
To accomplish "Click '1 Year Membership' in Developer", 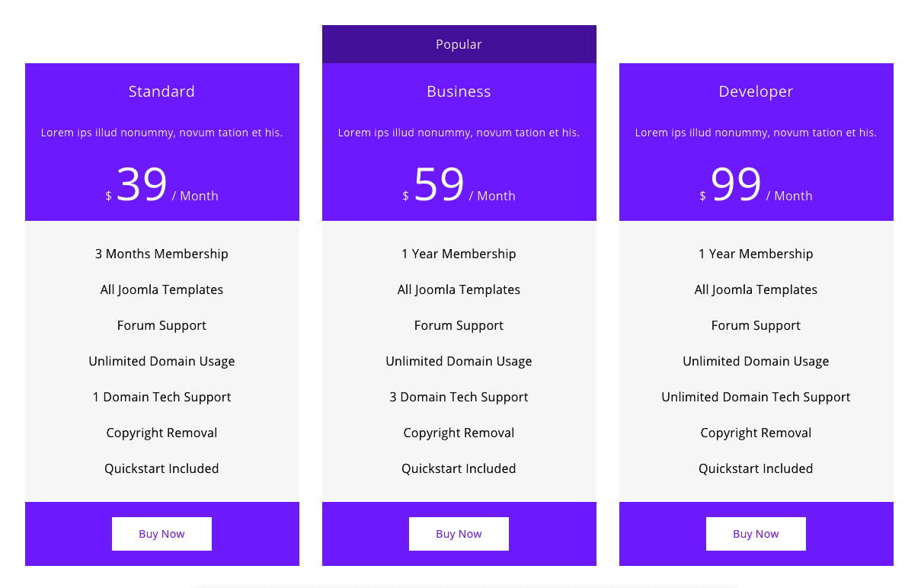I will (x=756, y=254).
